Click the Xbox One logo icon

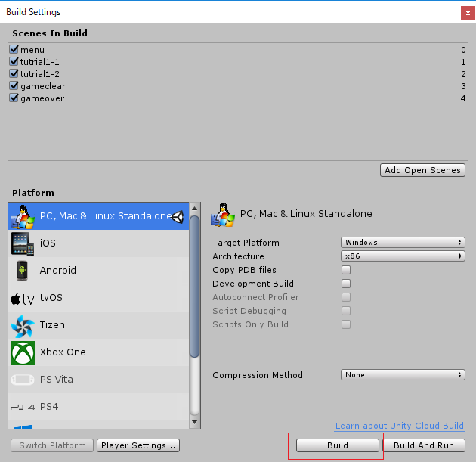[x=23, y=353]
